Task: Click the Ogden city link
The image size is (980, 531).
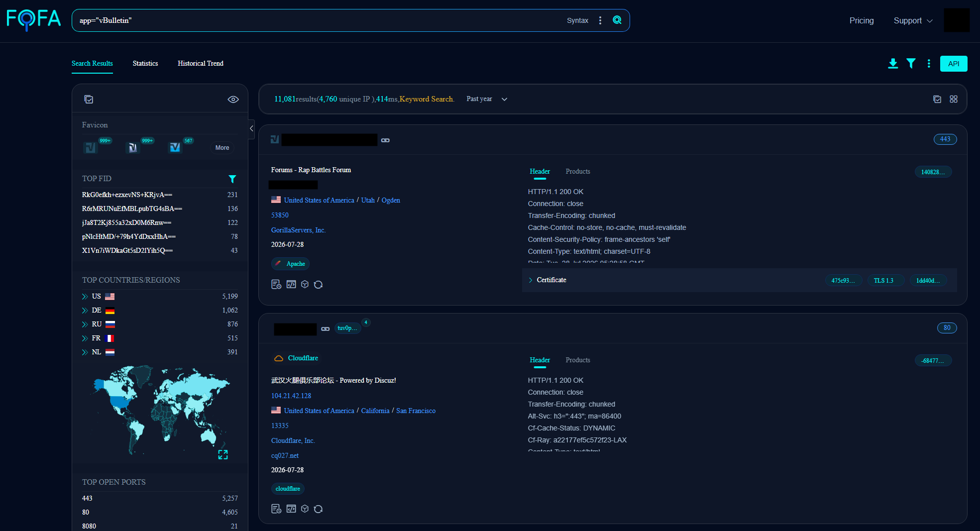Action: coord(391,201)
